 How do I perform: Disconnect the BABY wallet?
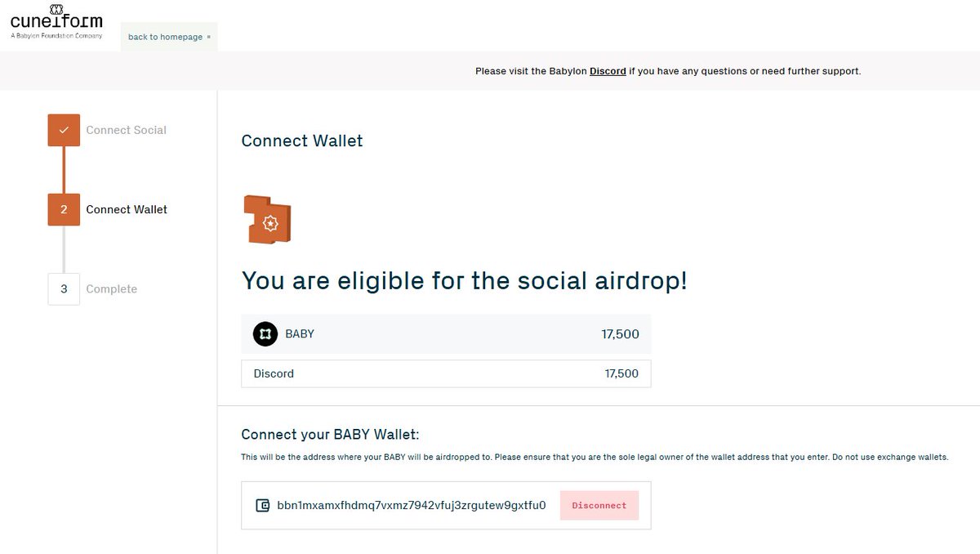pyautogui.click(x=599, y=506)
